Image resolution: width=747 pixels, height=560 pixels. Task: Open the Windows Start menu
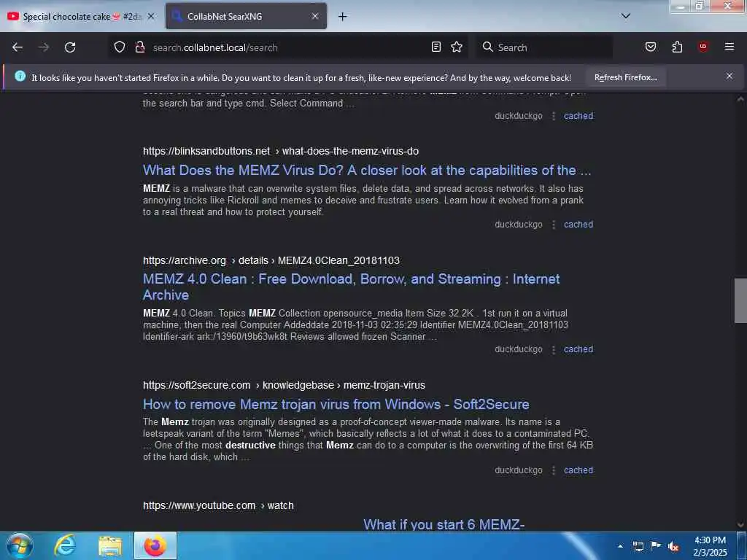click(20, 545)
